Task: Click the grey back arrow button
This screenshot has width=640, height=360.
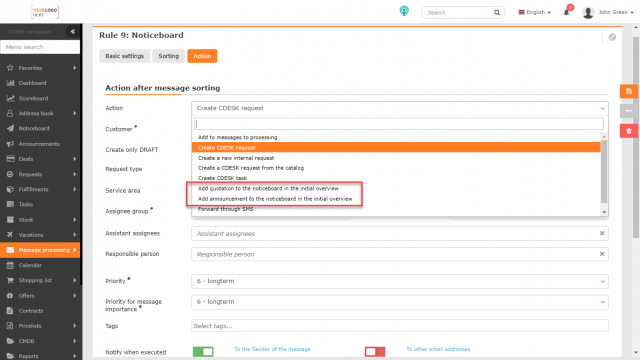Action: [629, 111]
